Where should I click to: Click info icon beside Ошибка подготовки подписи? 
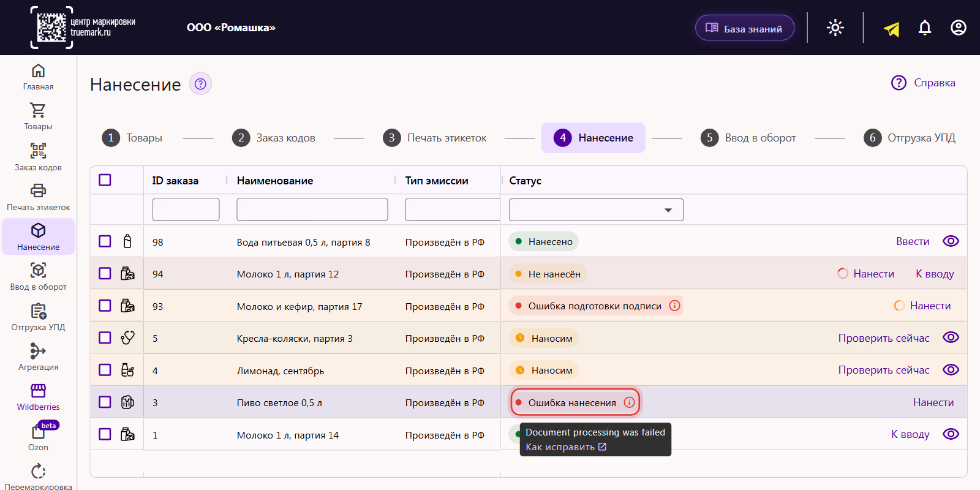pos(674,306)
